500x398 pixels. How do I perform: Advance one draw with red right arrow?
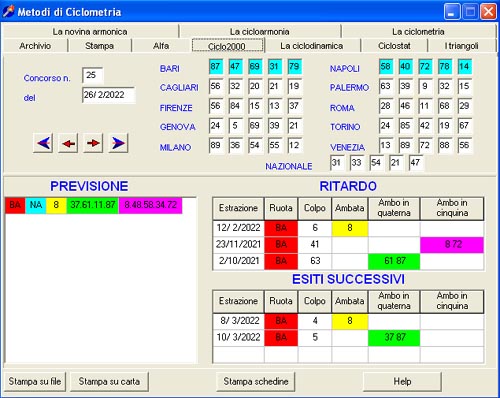93,143
